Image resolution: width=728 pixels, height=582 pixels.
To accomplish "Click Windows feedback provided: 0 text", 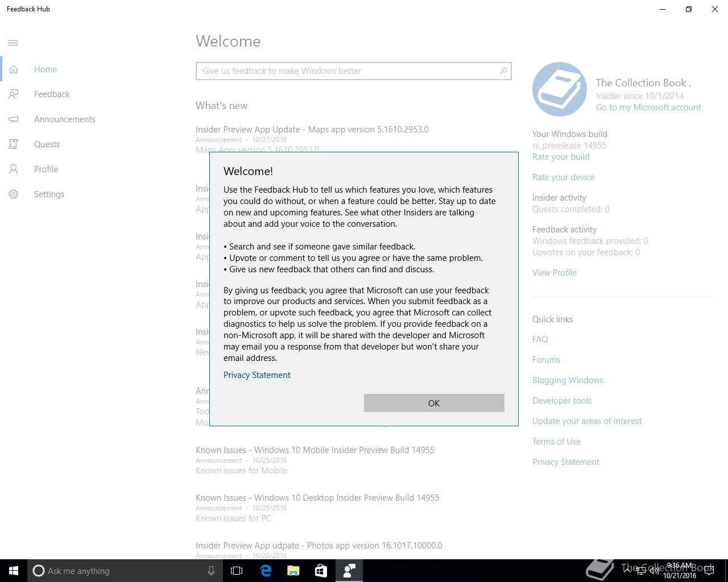I will tap(590, 241).
